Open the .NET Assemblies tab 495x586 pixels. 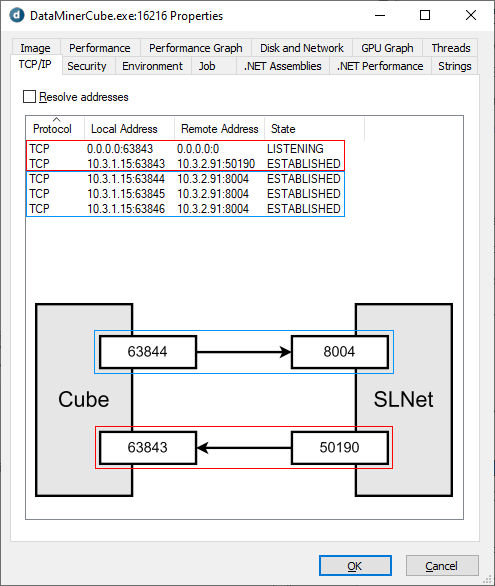282,66
